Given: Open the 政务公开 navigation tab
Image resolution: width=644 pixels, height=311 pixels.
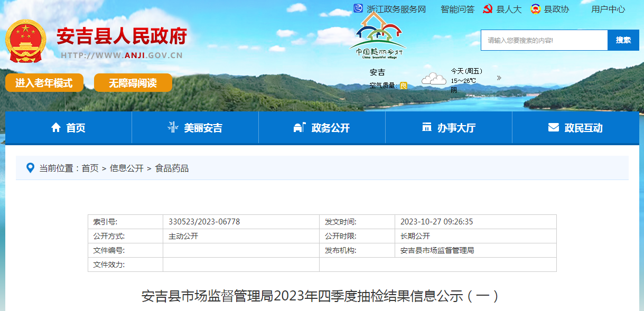Looking at the screenshot, I should coord(322,128).
